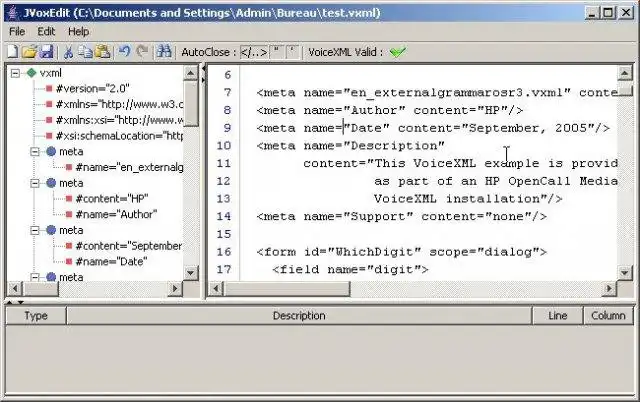Paste from clipboard icon
The height and width of the screenshot is (402, 640).
click(x=103, y=52)
